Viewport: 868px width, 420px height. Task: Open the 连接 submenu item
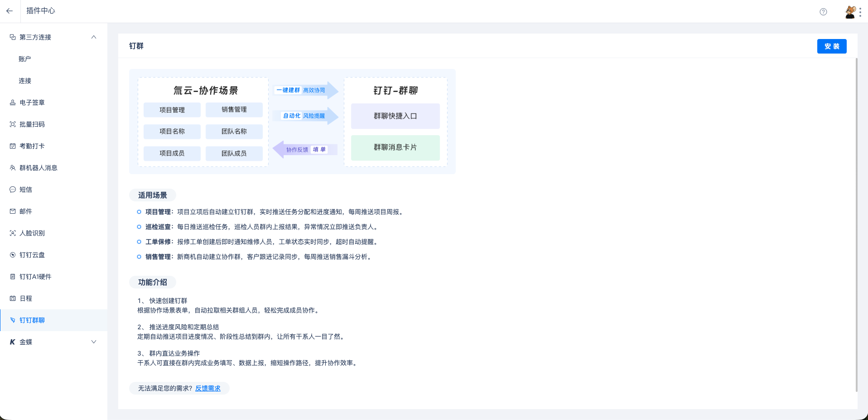pyautogui.click(x=53, y=81)
